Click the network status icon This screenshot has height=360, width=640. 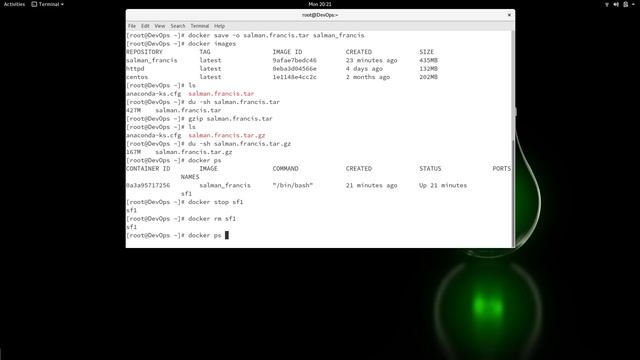(x=607, y=4)
